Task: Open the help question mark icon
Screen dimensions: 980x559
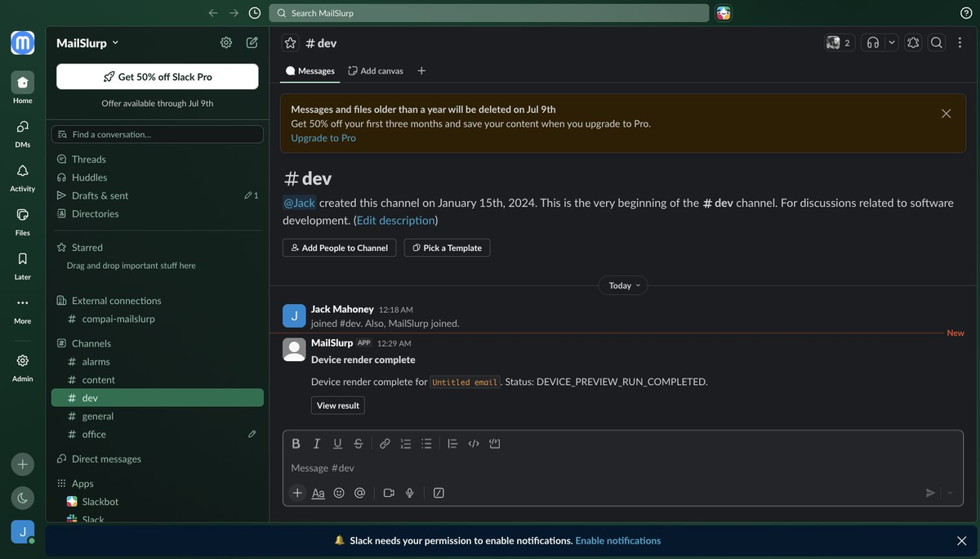Action: [966, 13]
